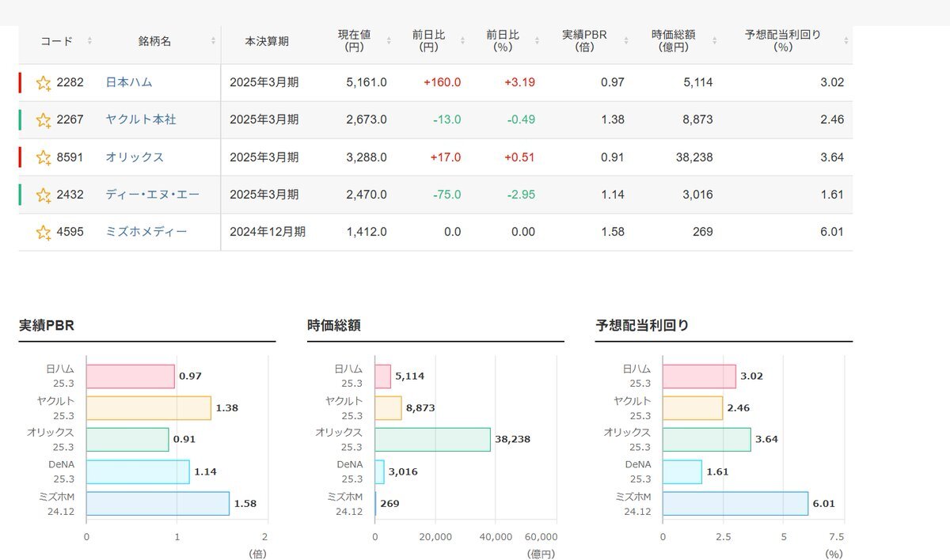
Task: Click the 本決算期 column header
Action: coord(267,41)
